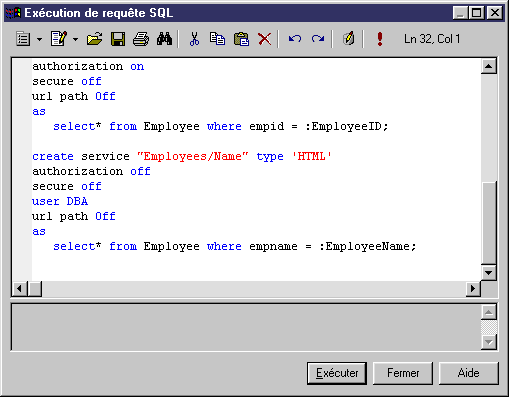Click the 'authorization off' line
This screenshot has height=397, width=509.
click(91, 171)
